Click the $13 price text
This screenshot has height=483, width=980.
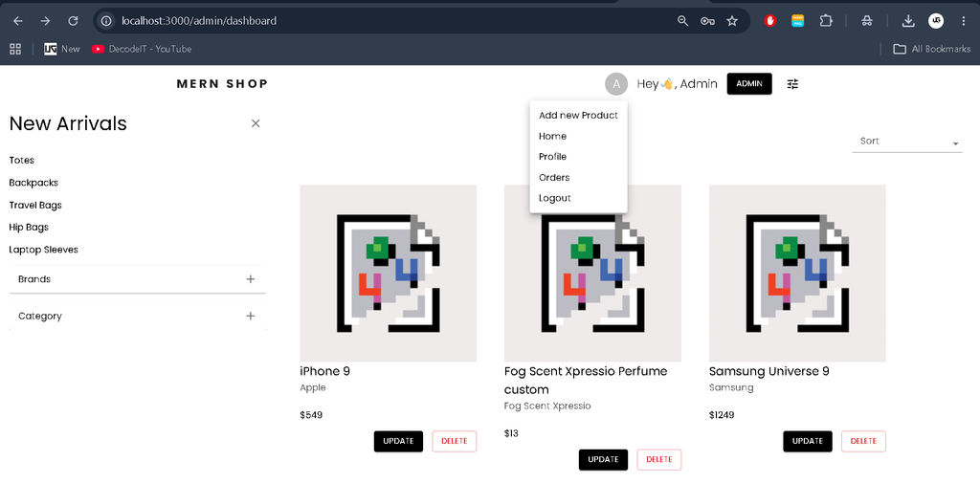511,433
